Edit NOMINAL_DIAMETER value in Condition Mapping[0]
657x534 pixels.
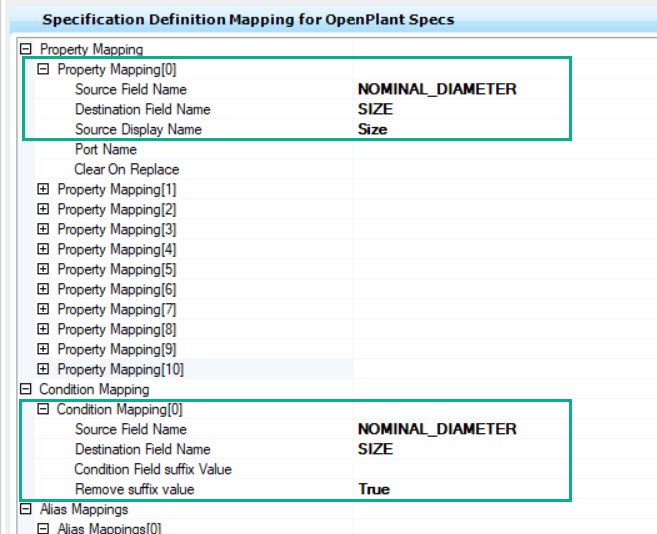coord(437,429)
